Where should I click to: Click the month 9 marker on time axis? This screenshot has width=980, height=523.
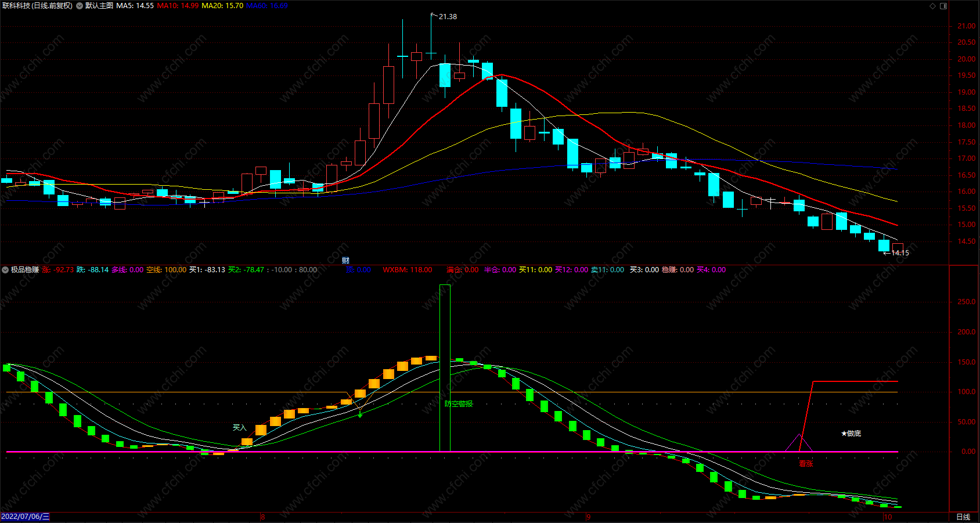588,517
